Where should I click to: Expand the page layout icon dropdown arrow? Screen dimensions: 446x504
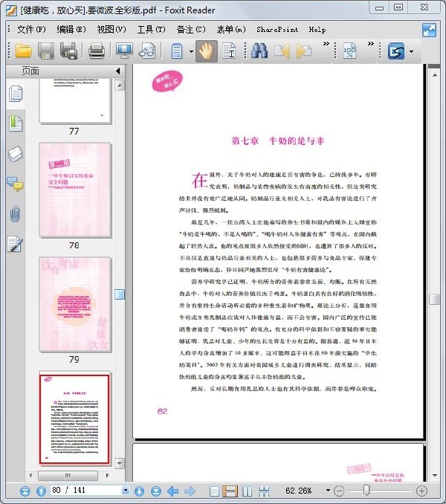pyautogui.click(x=191, y=51)
